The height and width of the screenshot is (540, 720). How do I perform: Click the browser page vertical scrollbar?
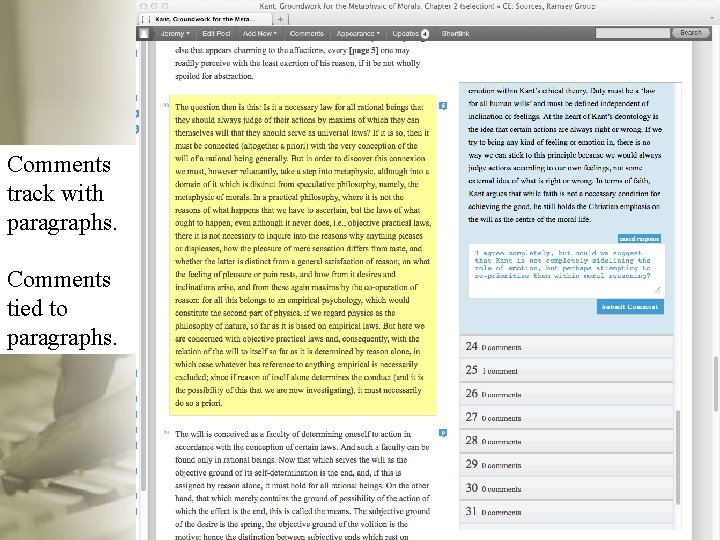click(716, 383)
